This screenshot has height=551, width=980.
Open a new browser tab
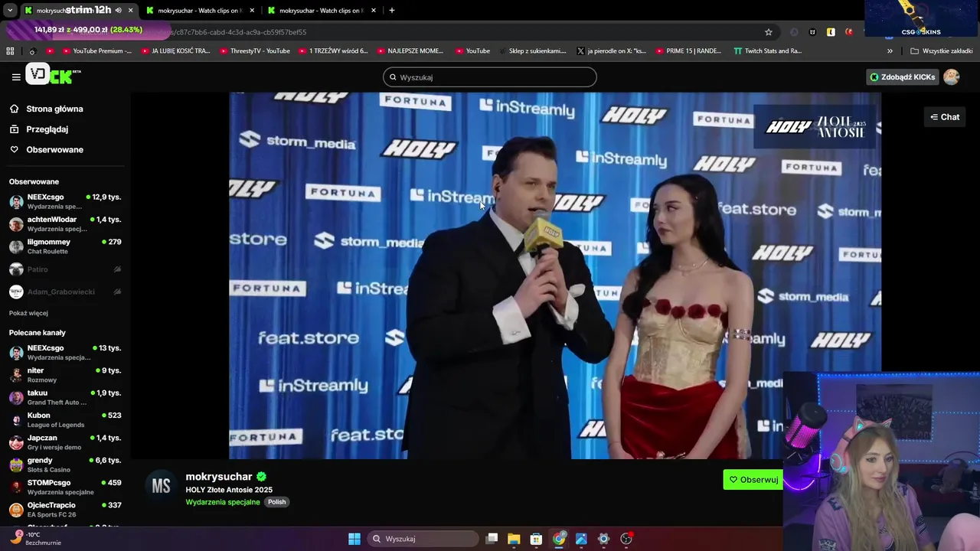[x=392, y=11]
